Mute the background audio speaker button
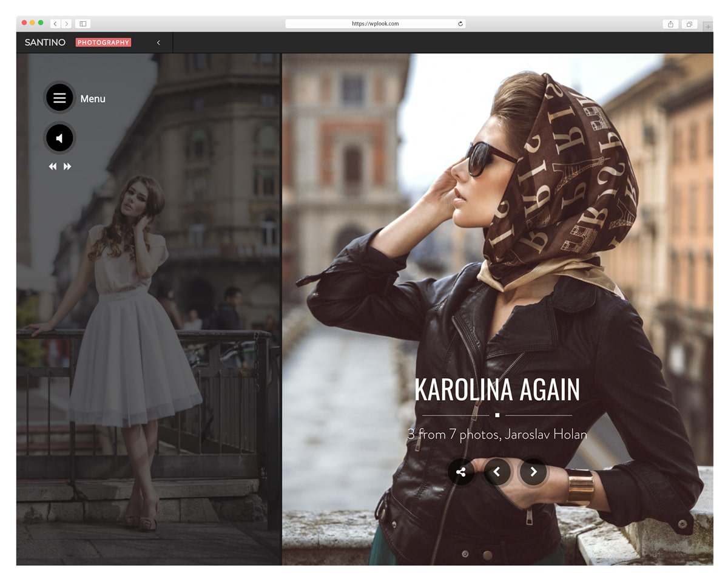 point(59,138)
